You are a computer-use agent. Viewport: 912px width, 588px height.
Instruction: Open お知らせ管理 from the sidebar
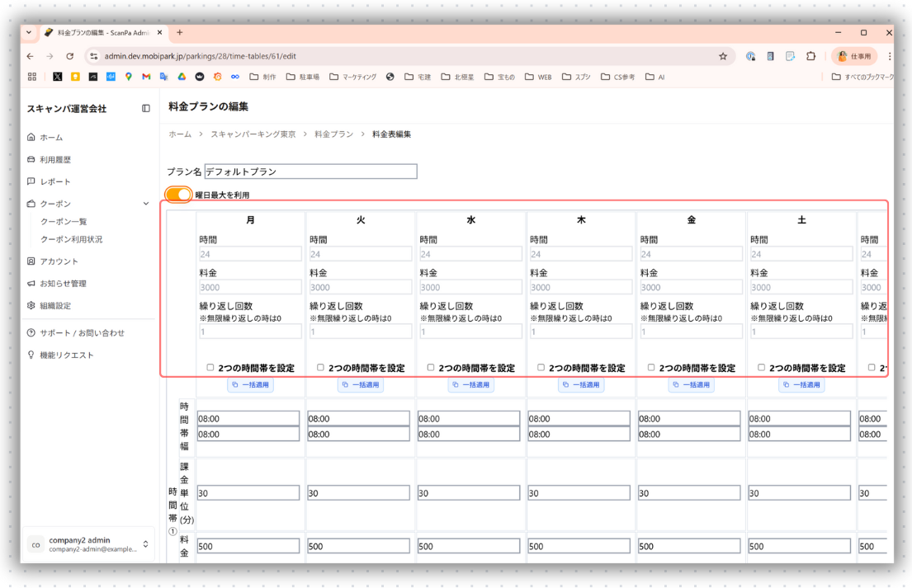[63, 284]
